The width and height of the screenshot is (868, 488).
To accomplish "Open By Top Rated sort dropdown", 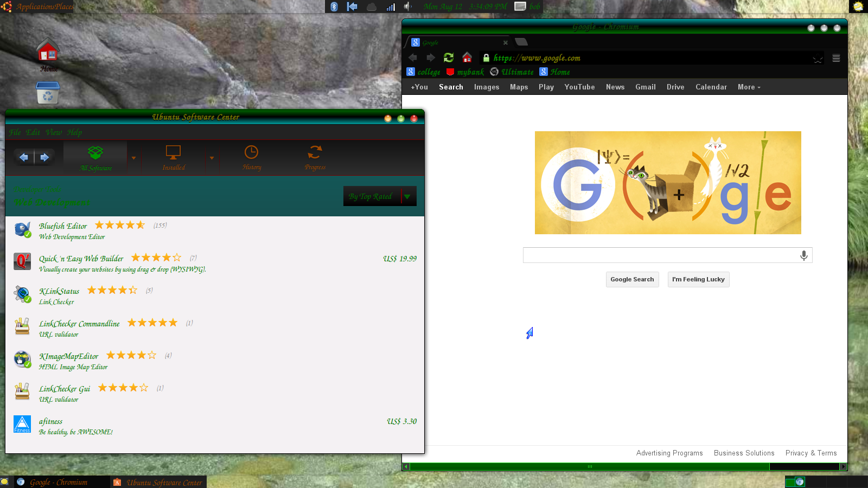I will (380, 196).
